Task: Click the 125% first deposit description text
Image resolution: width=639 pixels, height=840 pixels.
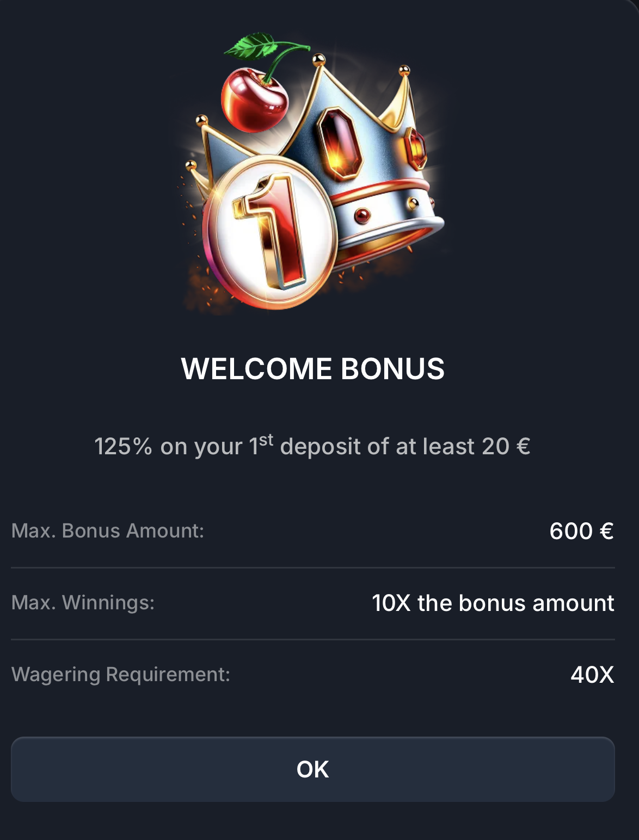Action: 312,446
